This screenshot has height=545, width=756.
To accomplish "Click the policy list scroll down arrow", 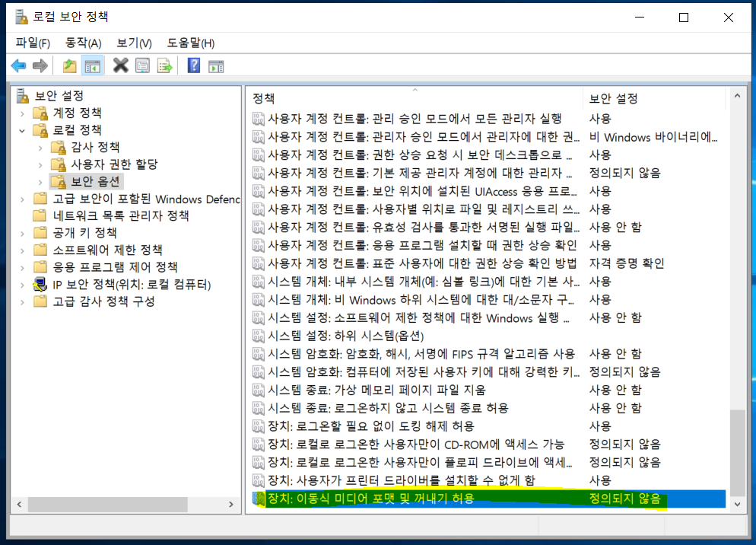I will [x=737, y=505].
